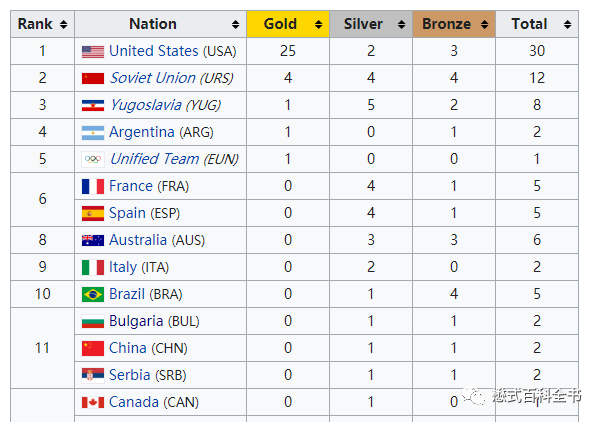
Task: Open the France nation link
Action: coord(131,186)
